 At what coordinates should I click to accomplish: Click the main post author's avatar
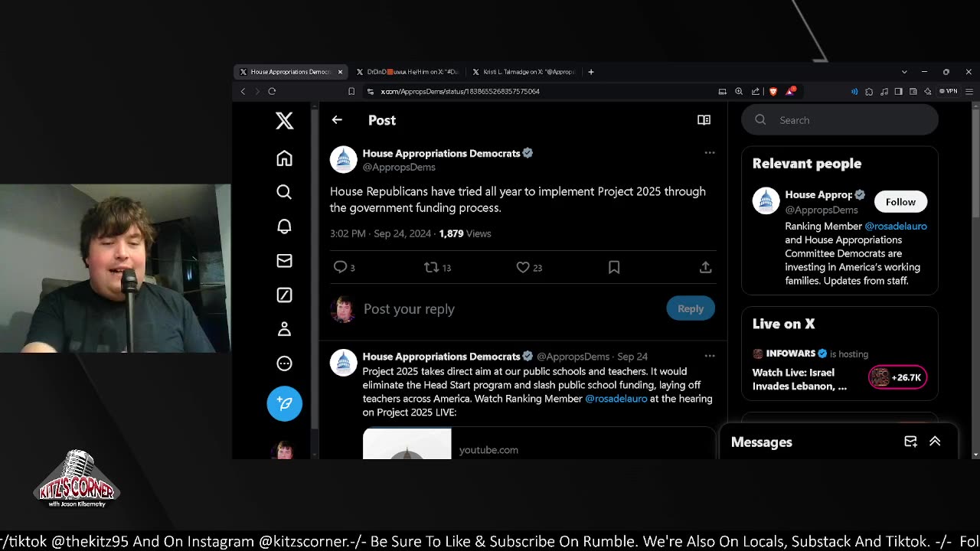click(343, 159)
